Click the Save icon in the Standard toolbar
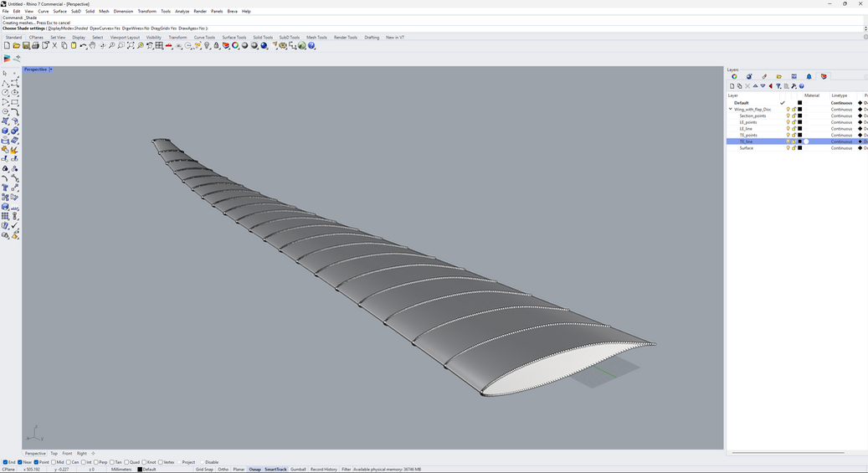The height and width of the screenshot is (473, 868). (26, 45)
